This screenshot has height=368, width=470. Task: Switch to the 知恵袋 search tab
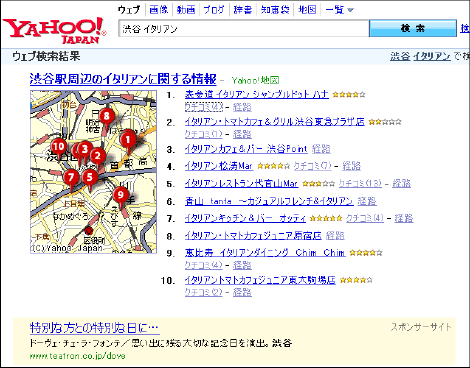(275, 10)
